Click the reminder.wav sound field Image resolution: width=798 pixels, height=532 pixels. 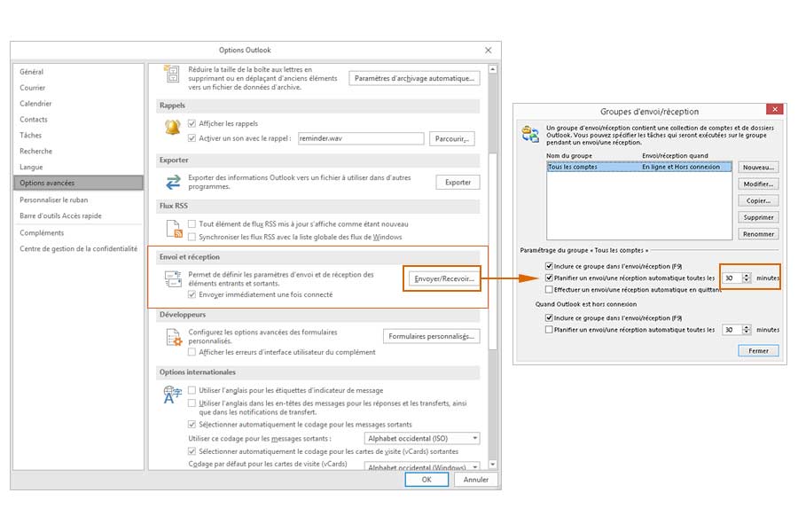tap(361, 138)
